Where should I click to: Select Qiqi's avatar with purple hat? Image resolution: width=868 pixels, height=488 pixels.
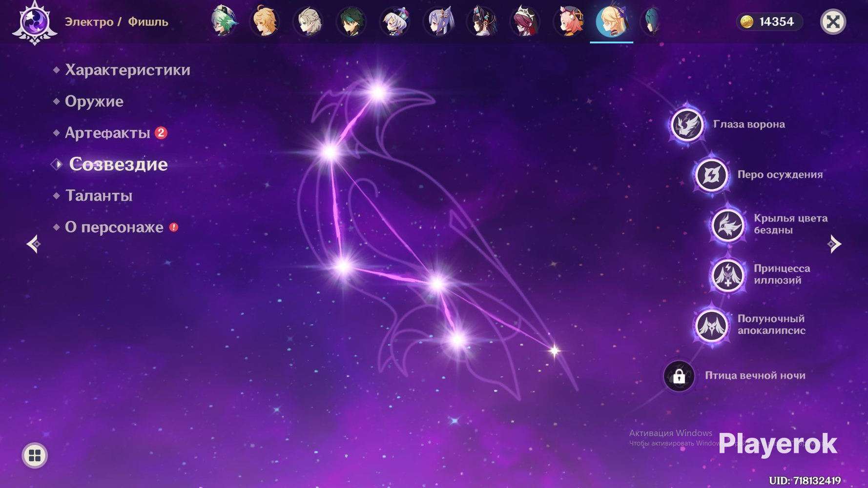395,21
